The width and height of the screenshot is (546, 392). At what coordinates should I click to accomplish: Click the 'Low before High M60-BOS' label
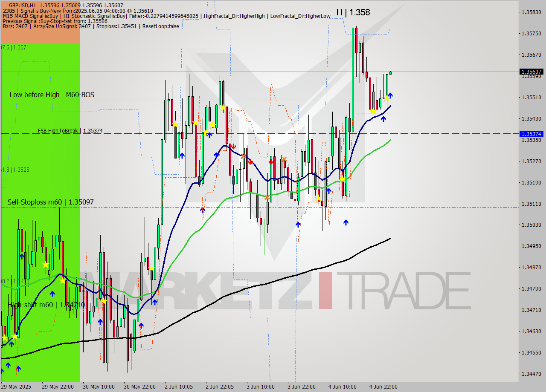(51, 95)
